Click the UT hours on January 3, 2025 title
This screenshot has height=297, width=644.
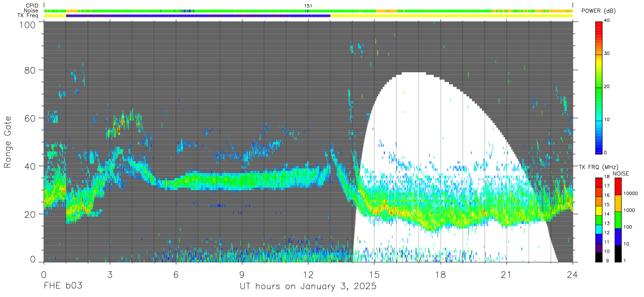coord(308,287)
